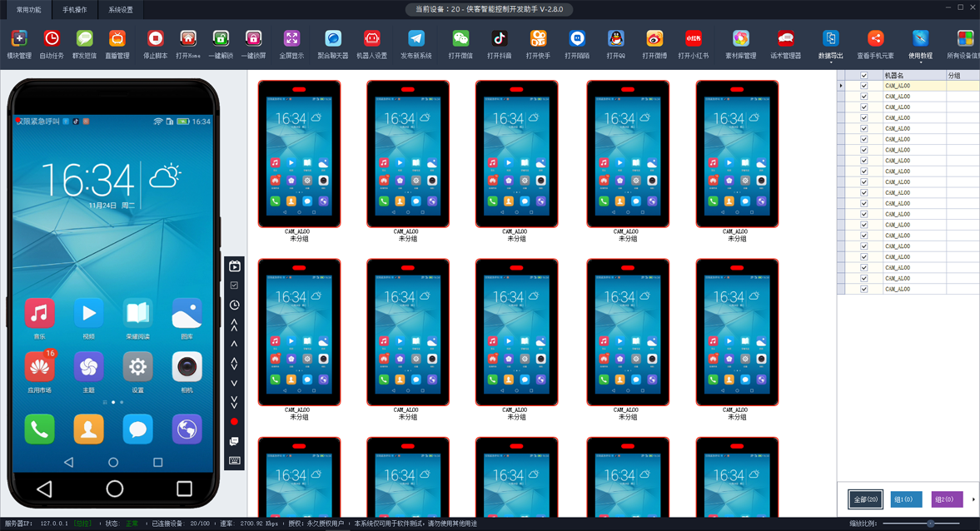Open the 话术管理器 icon

pyautogui.click(x=784, y=39)
